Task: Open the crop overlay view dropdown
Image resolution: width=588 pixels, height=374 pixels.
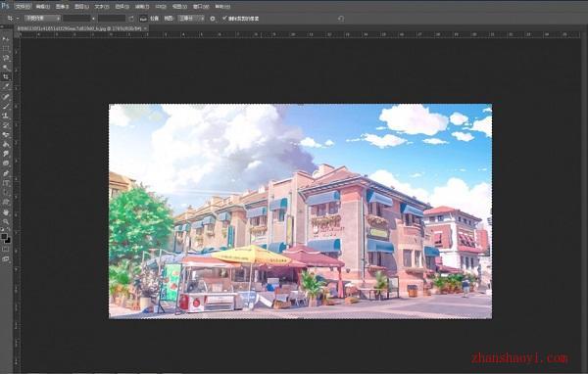Action: coord(191,18)
